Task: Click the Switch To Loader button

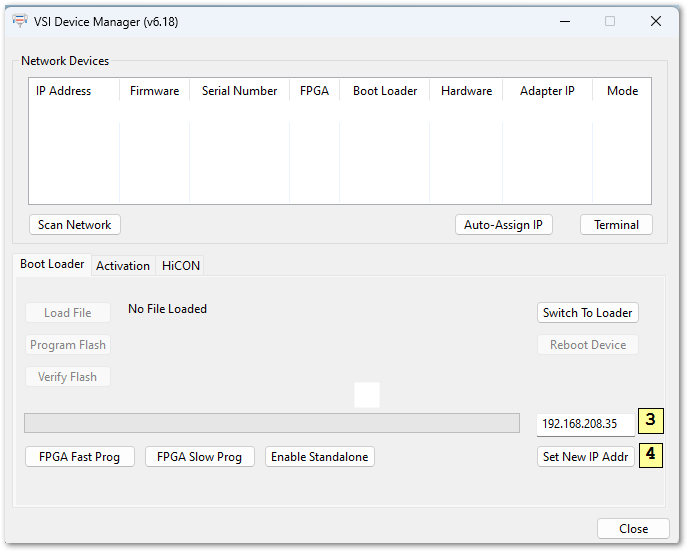Action: [x=588, y=313]
